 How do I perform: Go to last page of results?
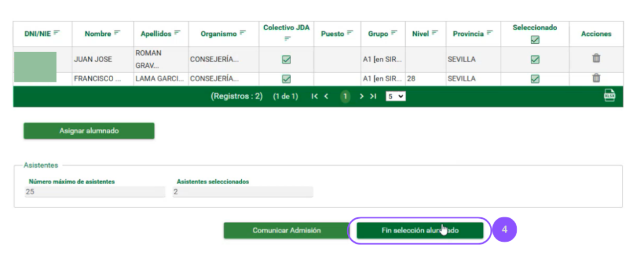[373, 96]
